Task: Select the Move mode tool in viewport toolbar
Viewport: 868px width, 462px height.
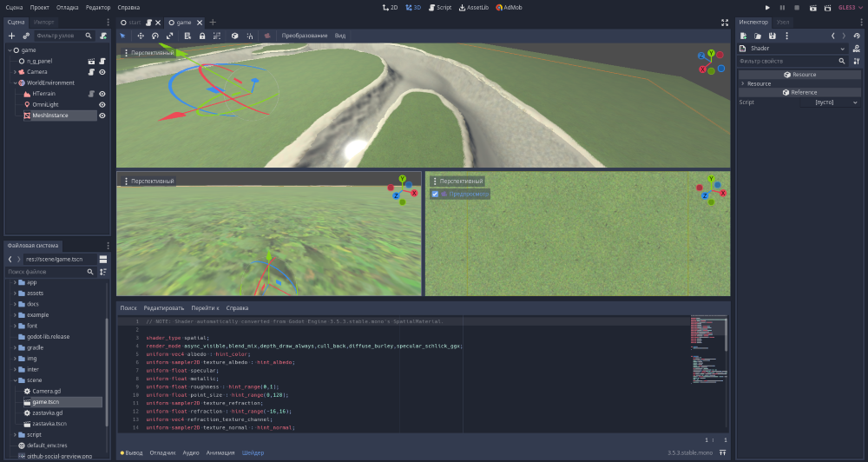Action: [x=141, y=36]
